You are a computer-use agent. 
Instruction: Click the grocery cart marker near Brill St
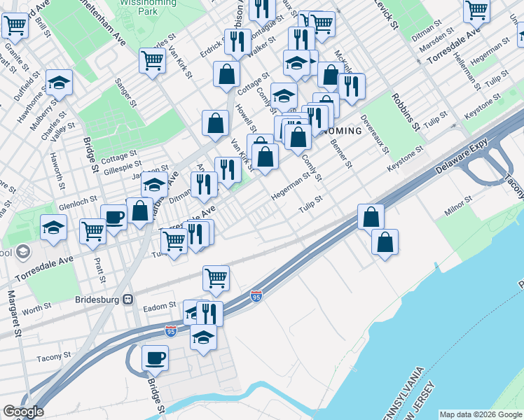click(15, 27)
